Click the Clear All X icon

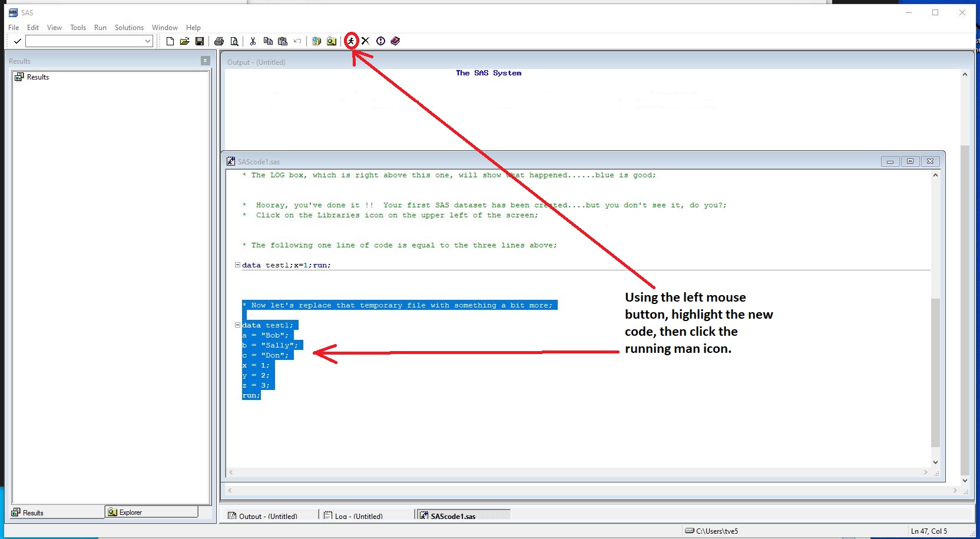[x=366, y=41]
